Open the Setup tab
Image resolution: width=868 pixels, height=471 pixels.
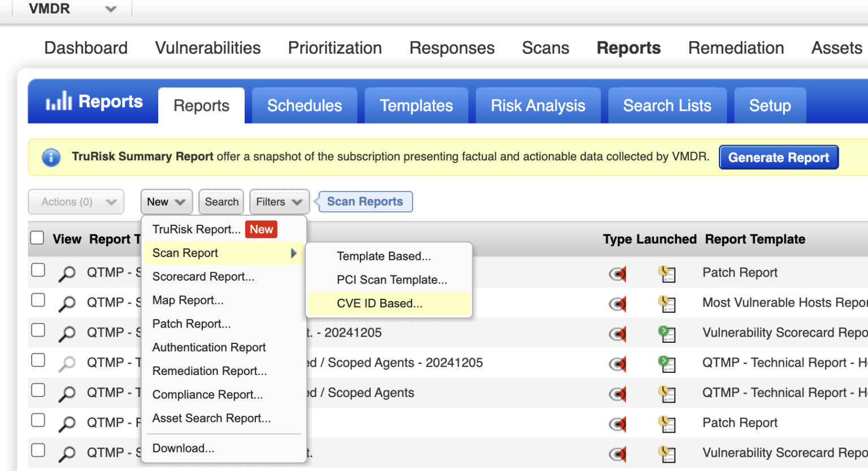pyautogui.click(x=770, y=106)
